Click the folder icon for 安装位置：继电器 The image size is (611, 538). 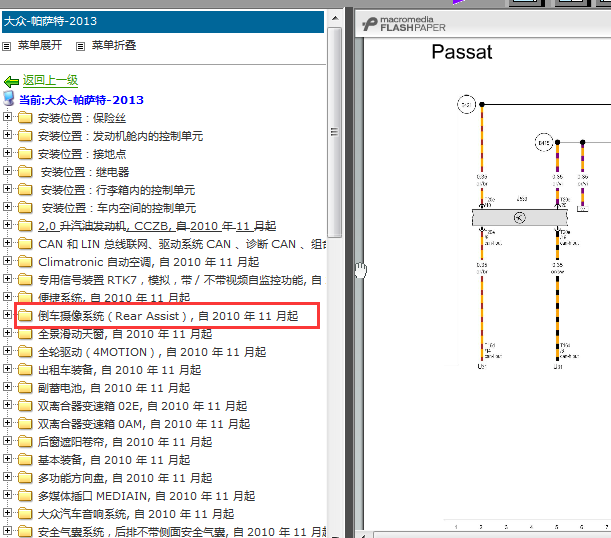[25, 171]
